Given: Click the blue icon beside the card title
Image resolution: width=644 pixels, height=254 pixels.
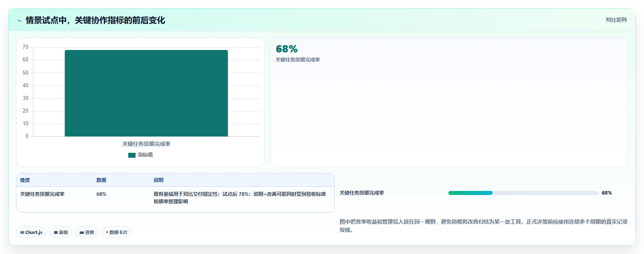Looking at the screenshot, I should [x=19, y=20].
